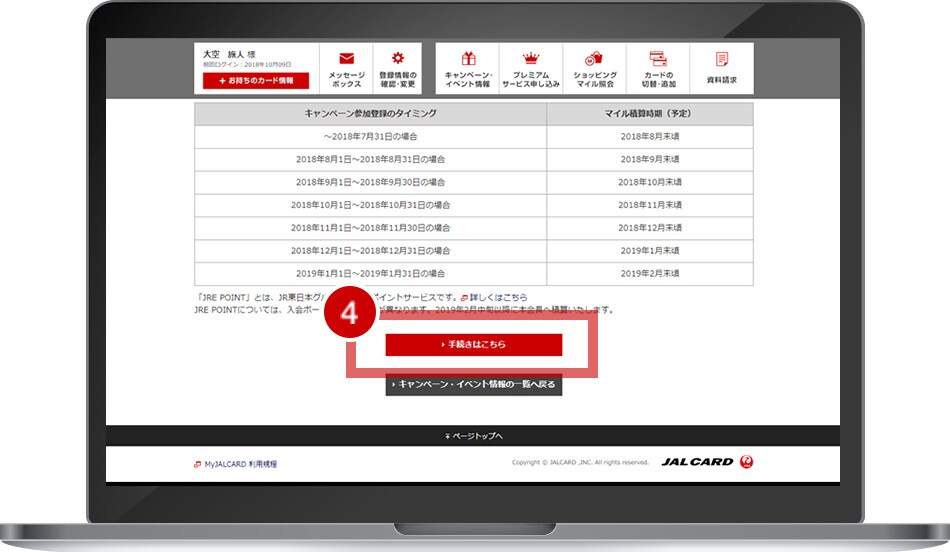Screen dimensions: 950x552
Task: Click the 登録情報の確認・変更 gear icon
Action: point(397,59)
